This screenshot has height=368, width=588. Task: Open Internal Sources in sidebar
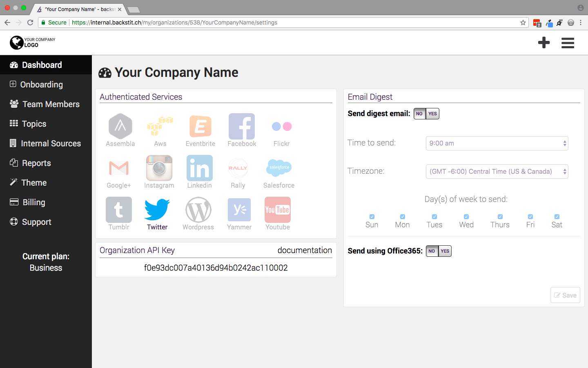pyautogui.click(x=46, y=144)
